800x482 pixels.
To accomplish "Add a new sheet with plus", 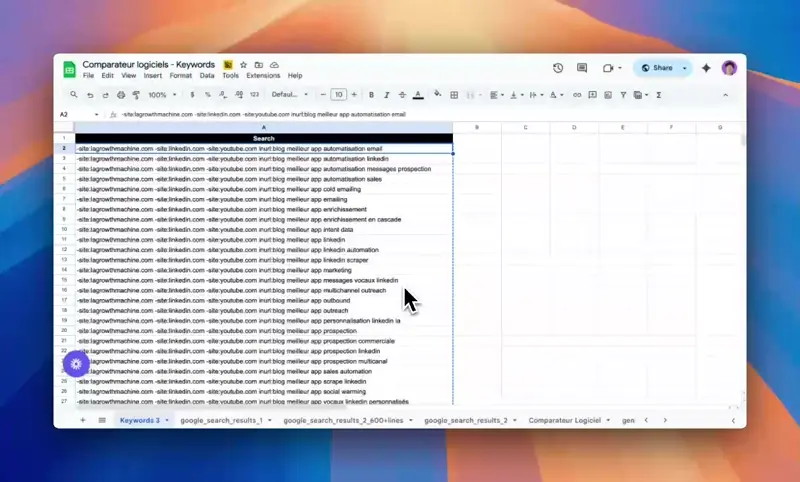I will 83,420.
